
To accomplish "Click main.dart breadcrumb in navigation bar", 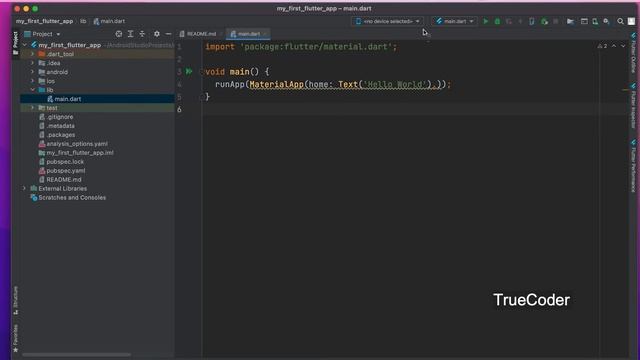I will click(x=109, y=21).
